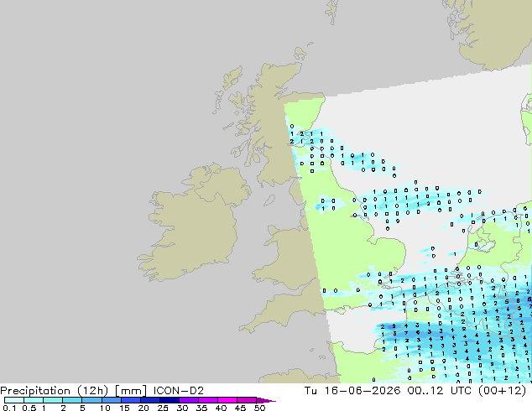The height and width of the screenshot is (411, 532).
Task: Click the 16-06-2026 date text
Action: (x=362, y=391)
